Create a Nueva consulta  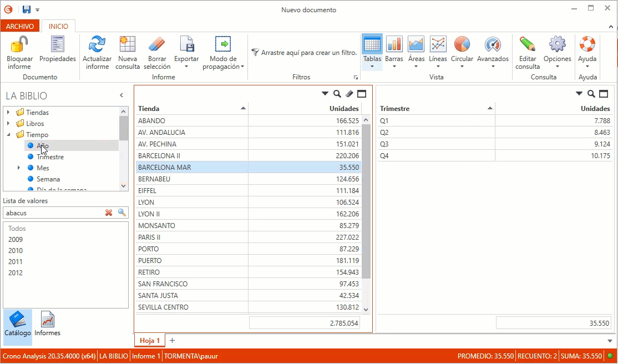pos(128,44)
